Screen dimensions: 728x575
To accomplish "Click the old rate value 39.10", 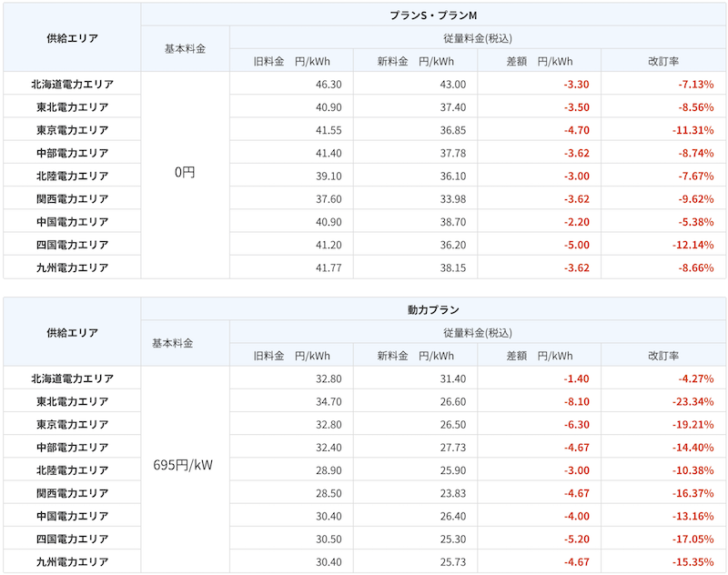I will click(329, 177).
